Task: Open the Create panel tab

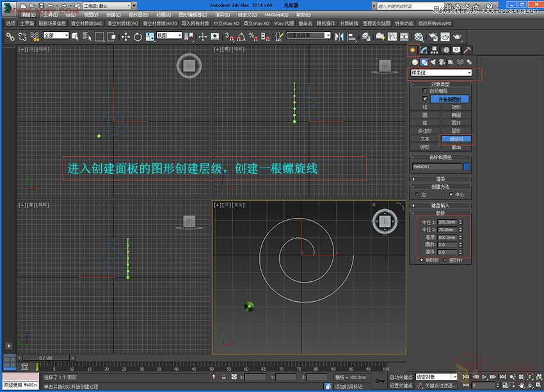Action: click(413, 50)
